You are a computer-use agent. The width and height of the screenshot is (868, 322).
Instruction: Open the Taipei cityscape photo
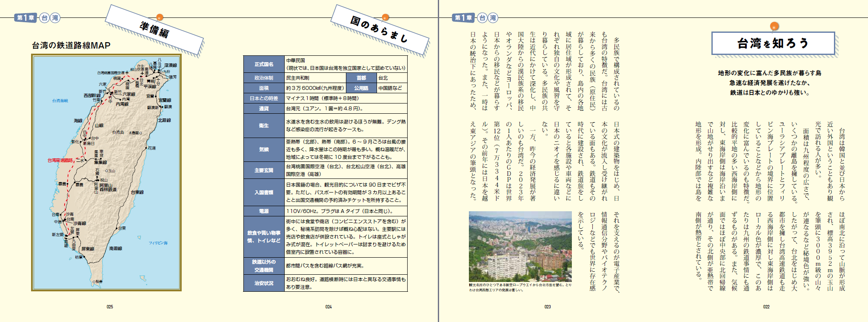(520, 247)
